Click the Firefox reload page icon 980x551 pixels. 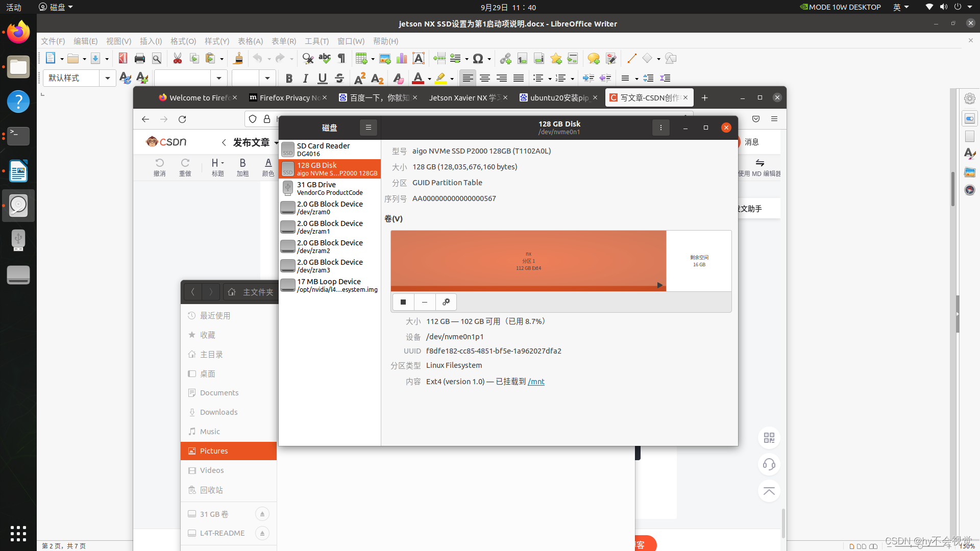click(182, 119)
